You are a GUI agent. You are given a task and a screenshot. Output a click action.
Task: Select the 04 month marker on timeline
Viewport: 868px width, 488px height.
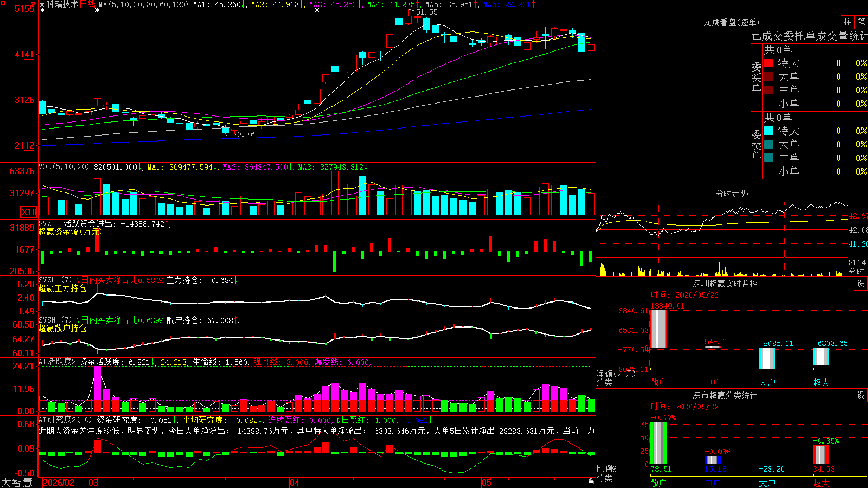click(294, 483)
